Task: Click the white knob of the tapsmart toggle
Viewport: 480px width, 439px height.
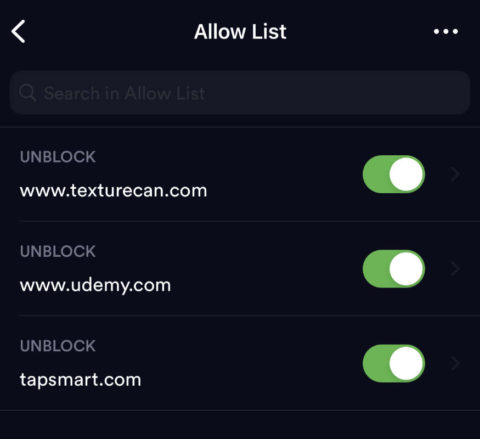Action: pyautogui.click(x=406, y=363)
